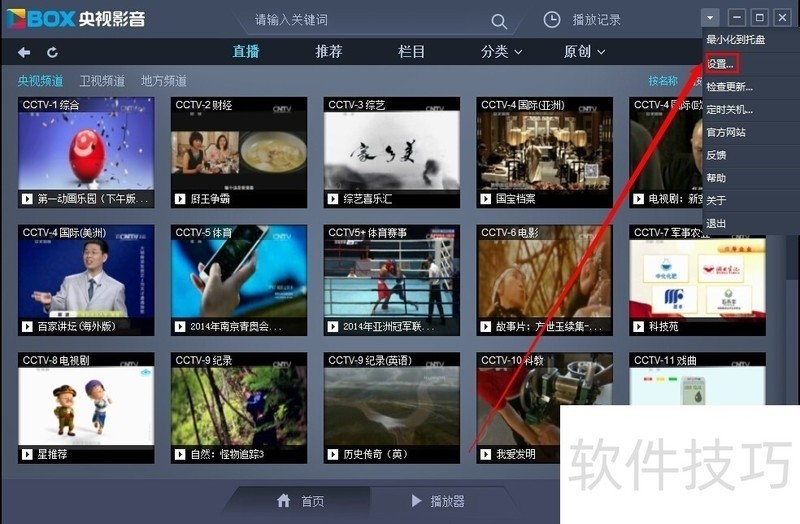Choose 最小化到托盘 from the menu
Image resolution: width=800 pixels, height=524 pixels.
point(751,40)
